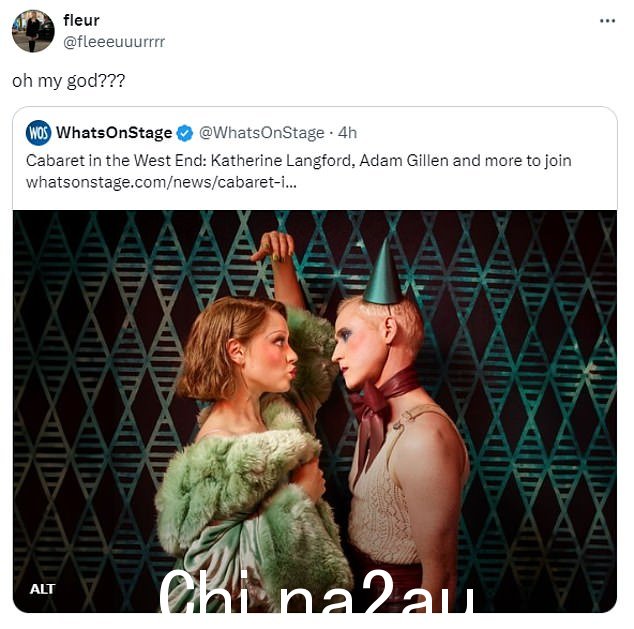Screen dimensions: 634x629
Task: Open the whatsonstage.com news link
Action: pyautogui.click(x=161, y=182)
